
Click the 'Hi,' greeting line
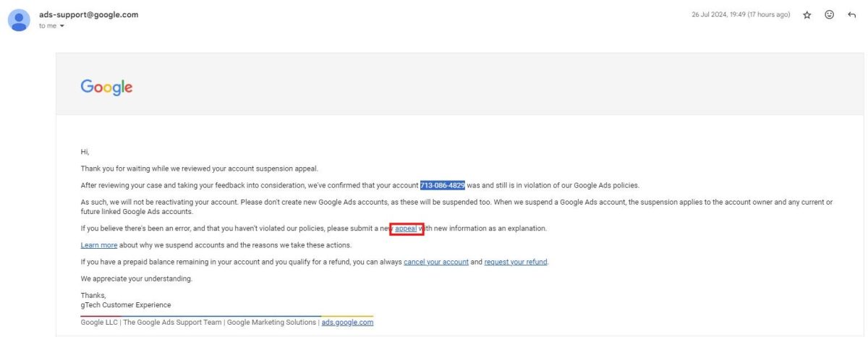(x=85, y=152)
